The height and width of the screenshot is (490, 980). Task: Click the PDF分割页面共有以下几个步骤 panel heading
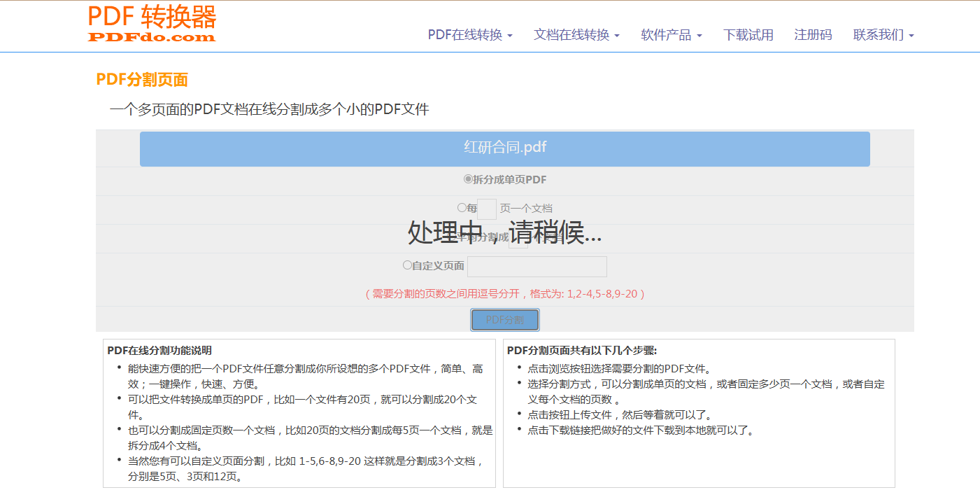tap(581, 350)
